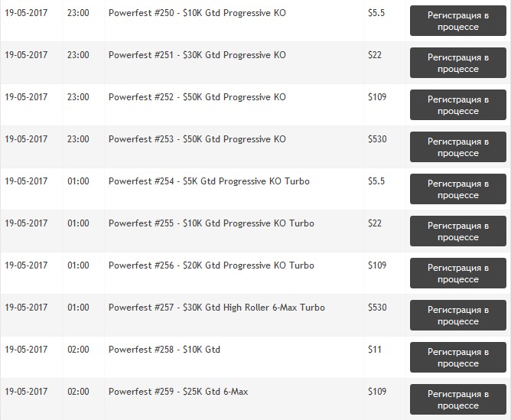The height and width of the screenshot is (420, 511).
Task: Select Powerfest #257 High Roller 6-Max Turbo
Action: tap(216, 308)
